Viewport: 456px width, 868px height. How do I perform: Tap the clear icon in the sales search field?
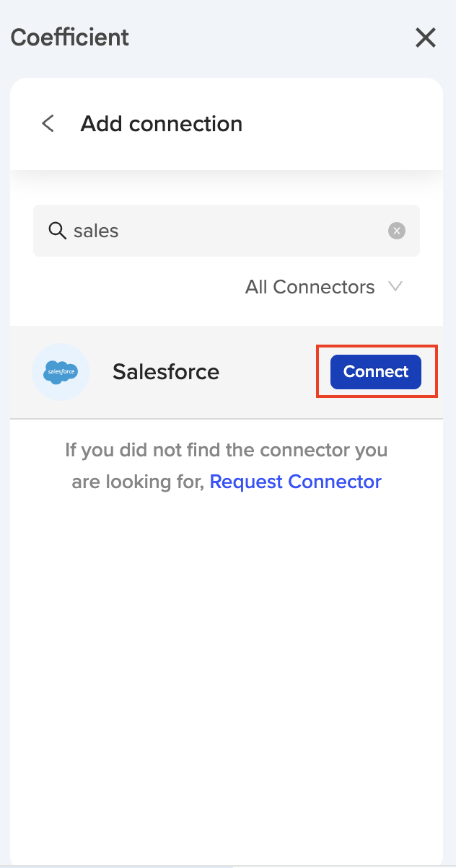tap(397, 231)
